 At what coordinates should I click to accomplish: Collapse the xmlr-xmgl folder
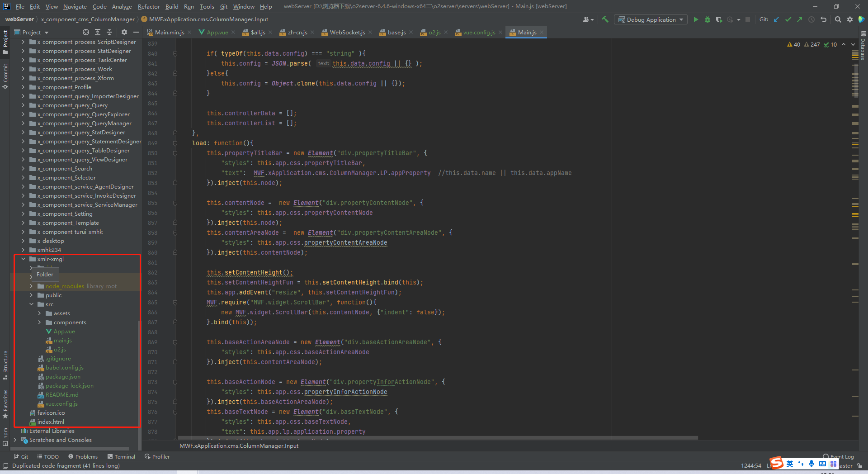23,259
